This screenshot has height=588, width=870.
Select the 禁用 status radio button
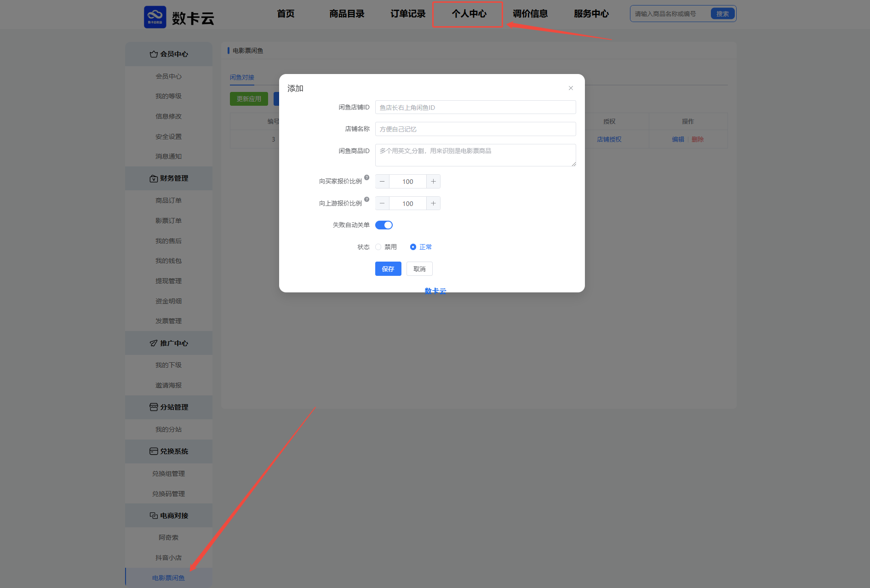click(x=378, y=247)
